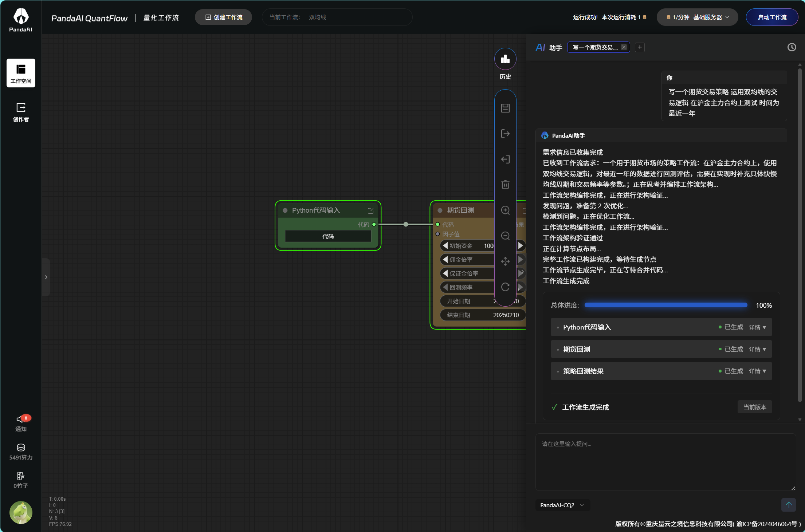The image size is (805, 532).
Task: Click the PandaAI logo in top-left
Action: pyautogui.click(x=21, y=20)
